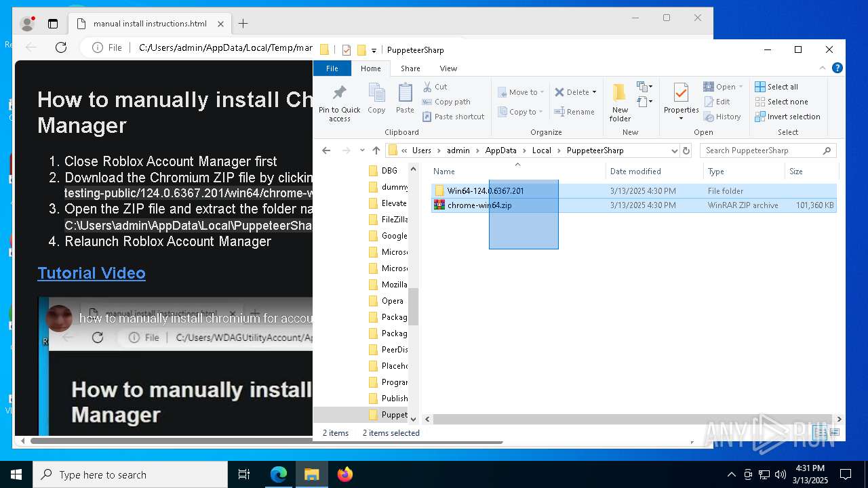Reload the browser page
Viewport: 868px width, 488px height.
(x=61, y=47)
